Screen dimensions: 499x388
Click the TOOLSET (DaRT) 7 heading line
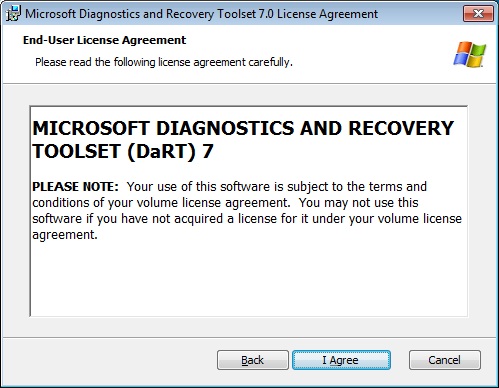123,152
